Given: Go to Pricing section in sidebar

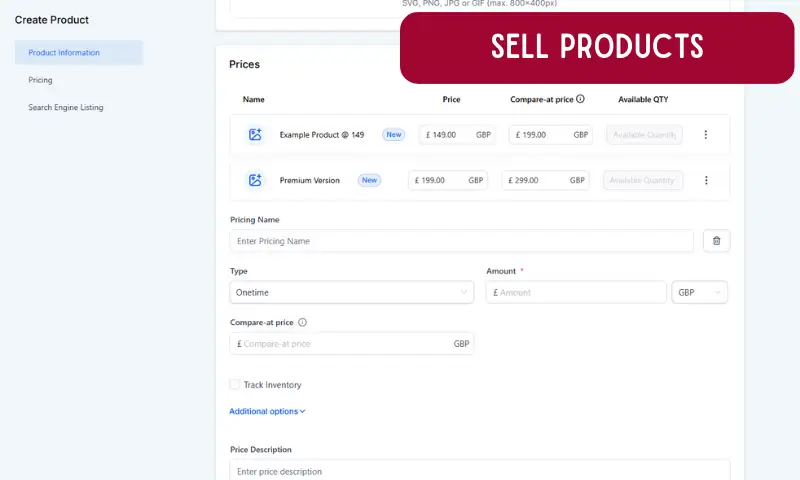Looking at the screenshot, I should pos(41,80).
